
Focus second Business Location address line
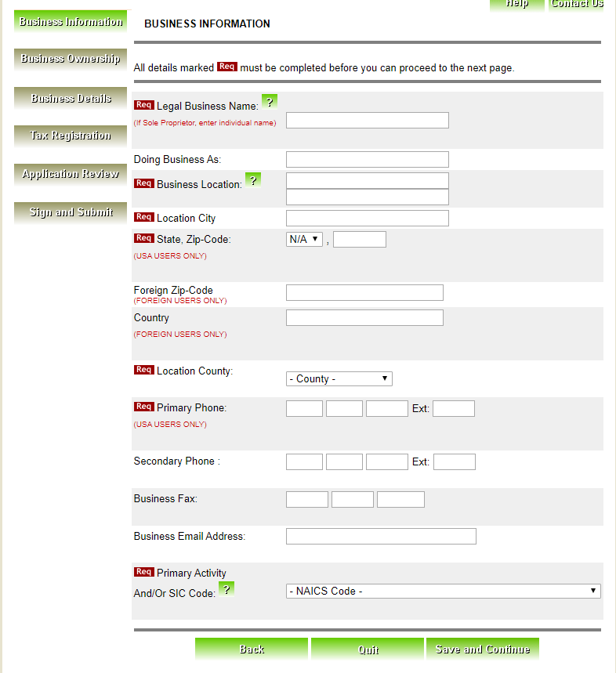pos(368,197)
